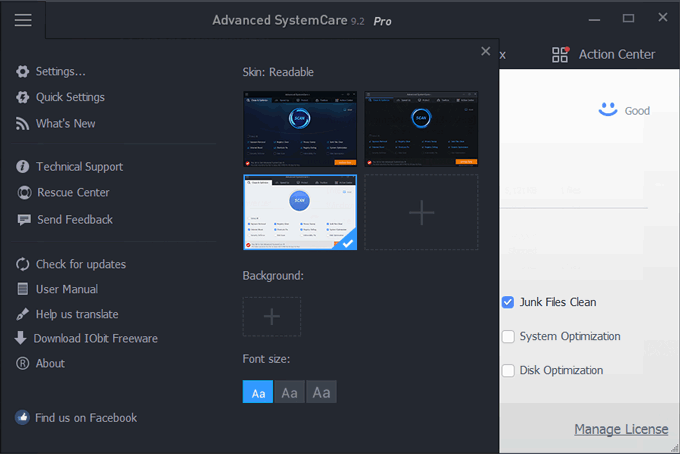The height and width of the screenshot is (454, 680).
Task: Open Action Center label
Action: point(617,55)
